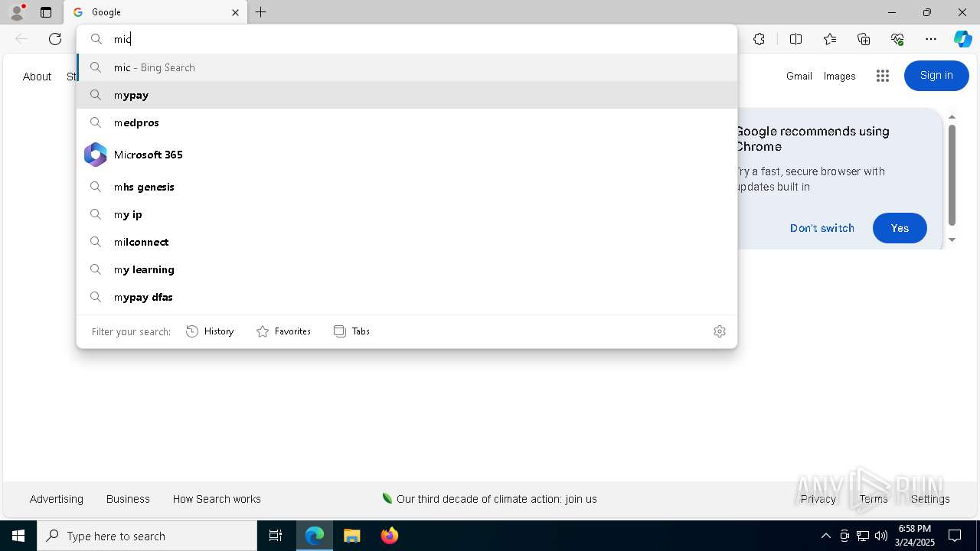Open the Copilot sidebar icon

click(x=962, y=39)
